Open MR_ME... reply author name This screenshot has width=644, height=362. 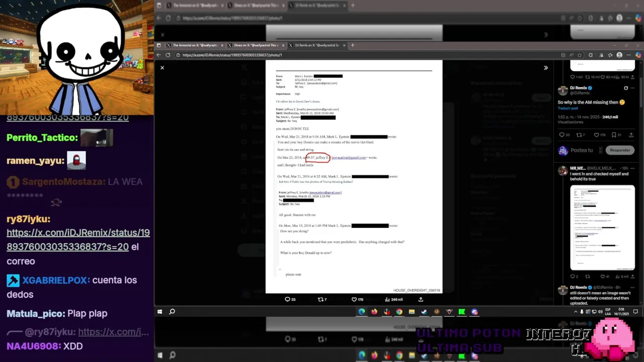point(578,168)
